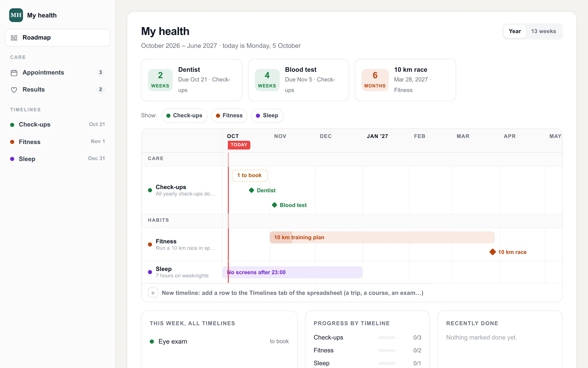This screenshot has height=368, width=588.
Task: Click the Results count badge 2
Action: point(100,89)
